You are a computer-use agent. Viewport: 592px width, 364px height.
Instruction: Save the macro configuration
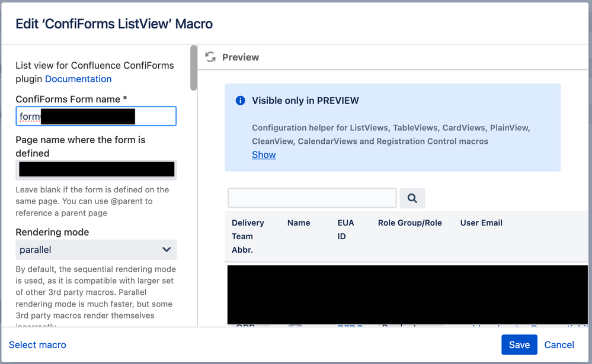click(519, 344)
